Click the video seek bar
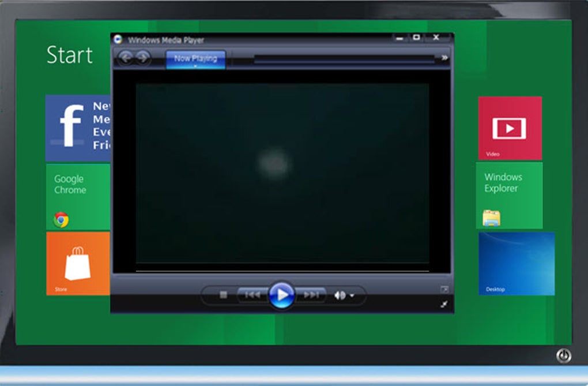This screenshot has width=588, height=386. click(x=282, y=271)
